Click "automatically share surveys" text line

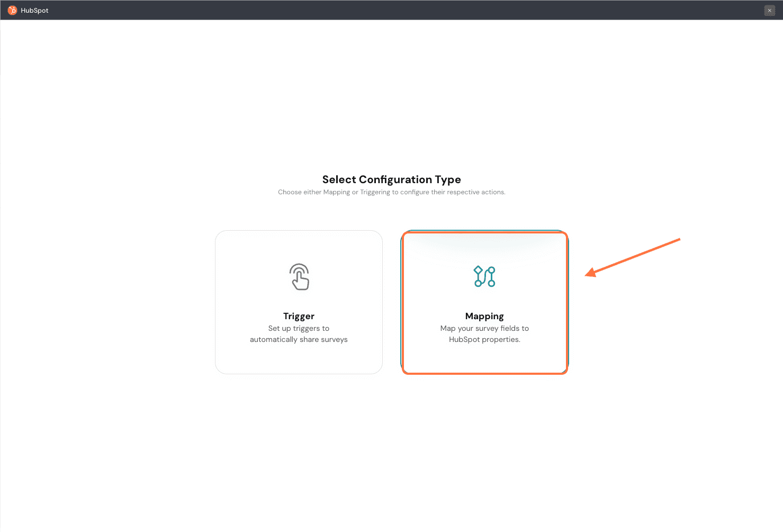click(299, 339)
